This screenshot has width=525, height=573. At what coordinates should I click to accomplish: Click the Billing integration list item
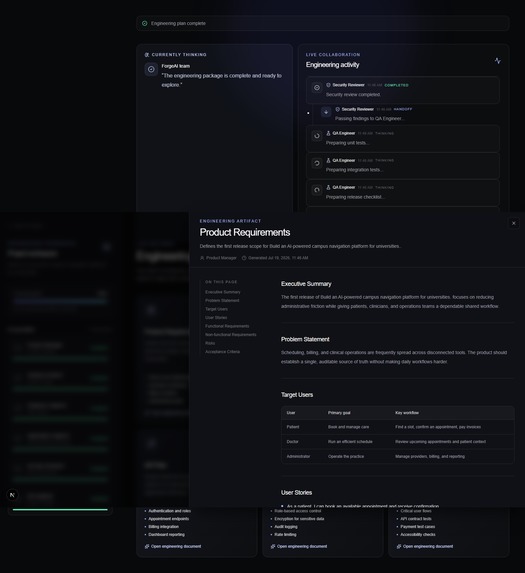point(164,527)
